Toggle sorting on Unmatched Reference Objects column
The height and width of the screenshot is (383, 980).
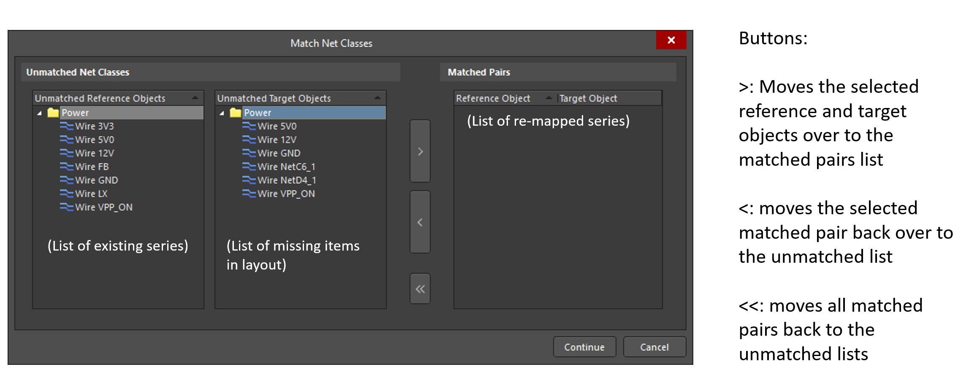100,98
